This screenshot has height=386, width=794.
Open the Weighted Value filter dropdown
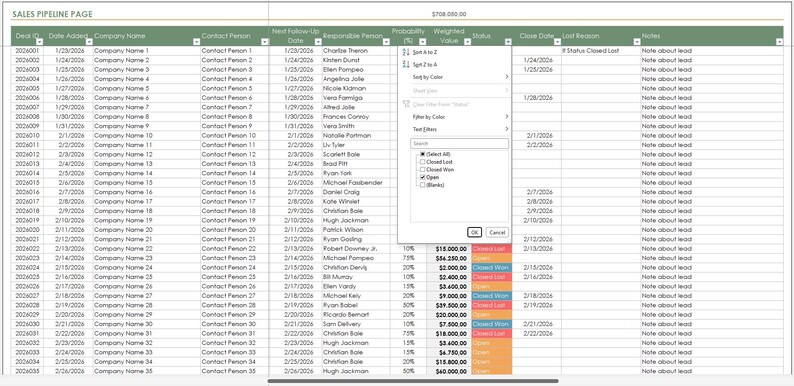pyautogui.click(x=467, y=42)
